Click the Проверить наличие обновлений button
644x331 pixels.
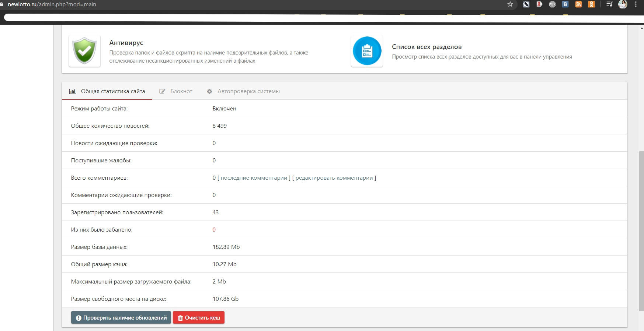click(121, 318)
